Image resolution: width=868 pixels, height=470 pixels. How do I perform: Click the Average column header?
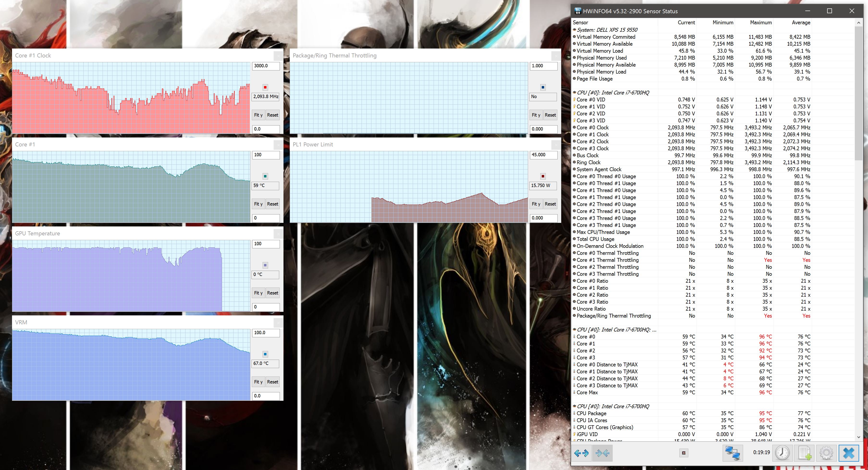coord(792,22)
